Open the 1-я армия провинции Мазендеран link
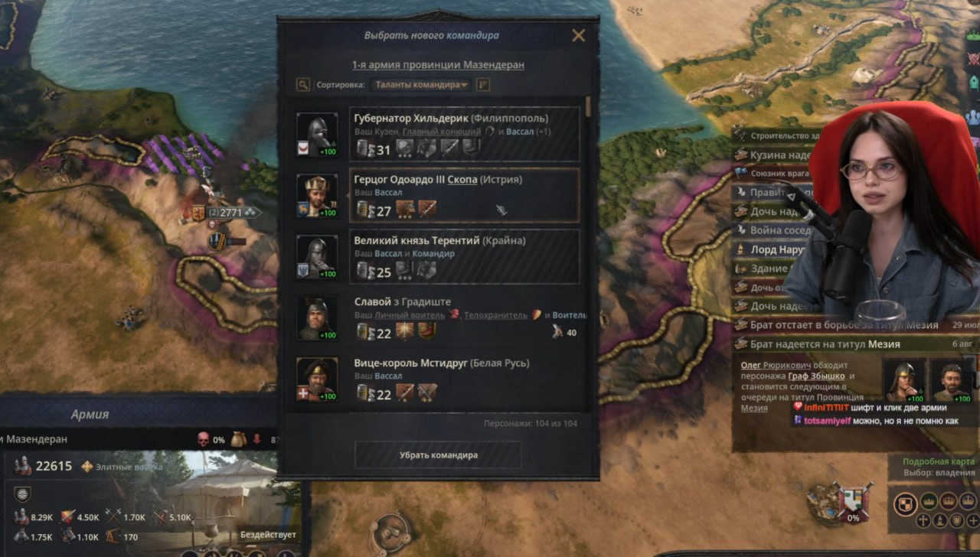 [438, 65]
